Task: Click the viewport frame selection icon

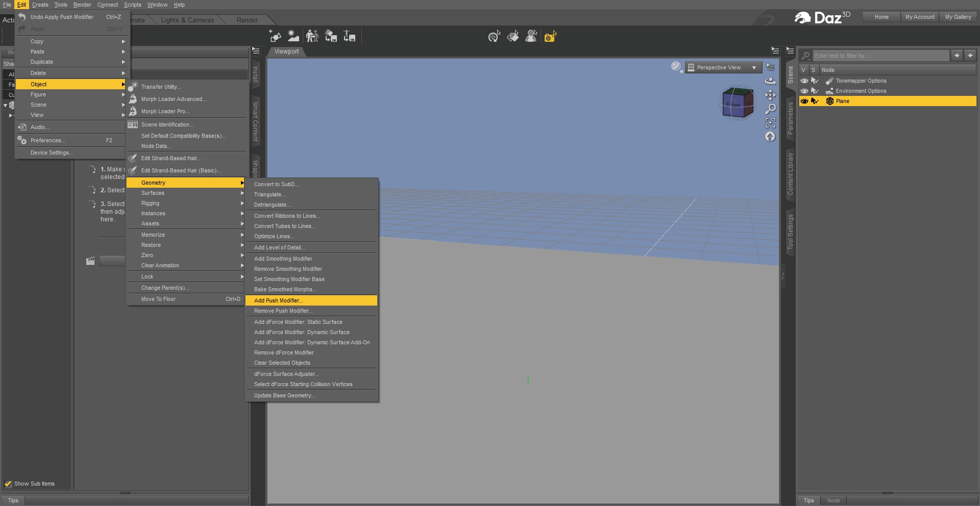Action: [x=770, y=122]
